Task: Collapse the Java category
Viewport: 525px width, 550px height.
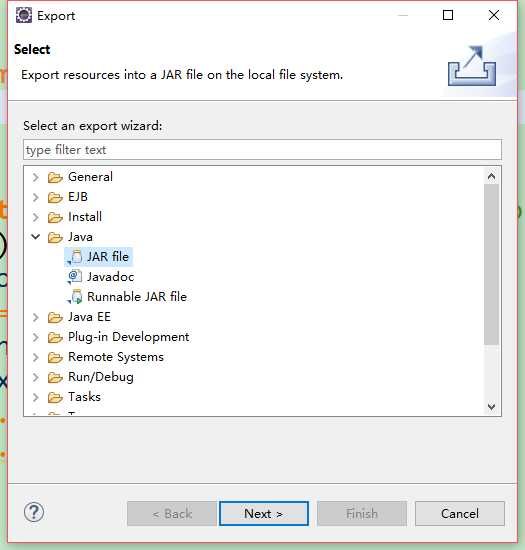Action: pyautogui.click(x=35, y=237)
